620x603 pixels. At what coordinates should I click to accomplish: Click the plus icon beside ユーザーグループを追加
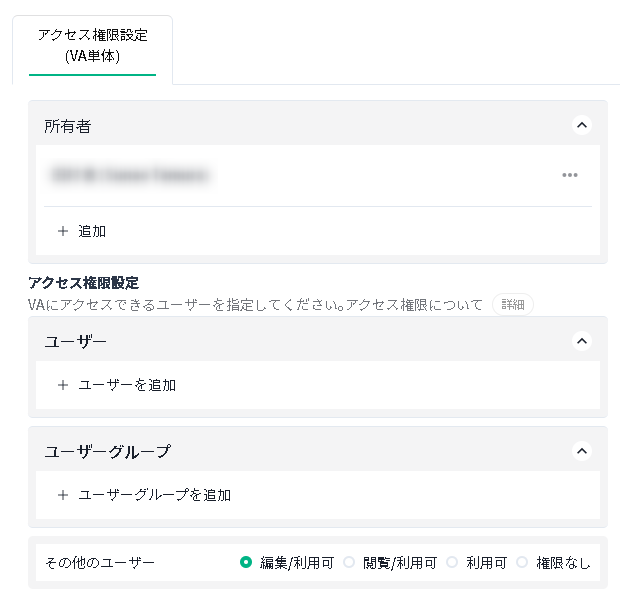63,495
